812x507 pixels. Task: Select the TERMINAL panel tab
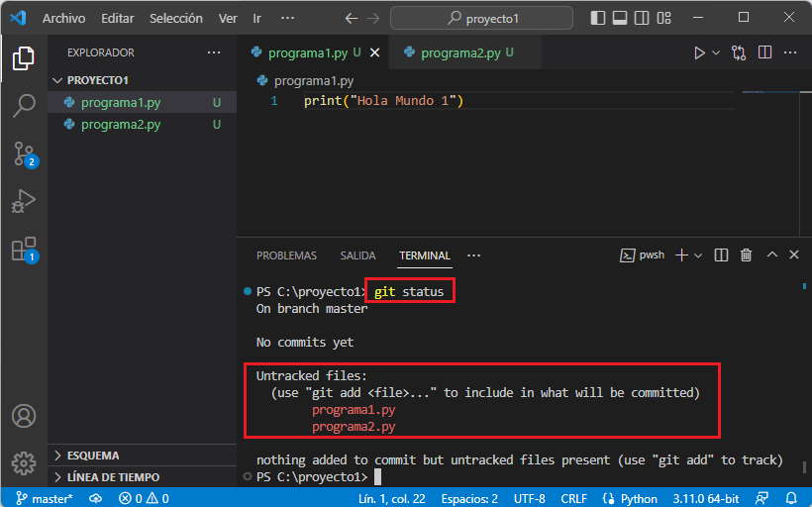point(425,255)
